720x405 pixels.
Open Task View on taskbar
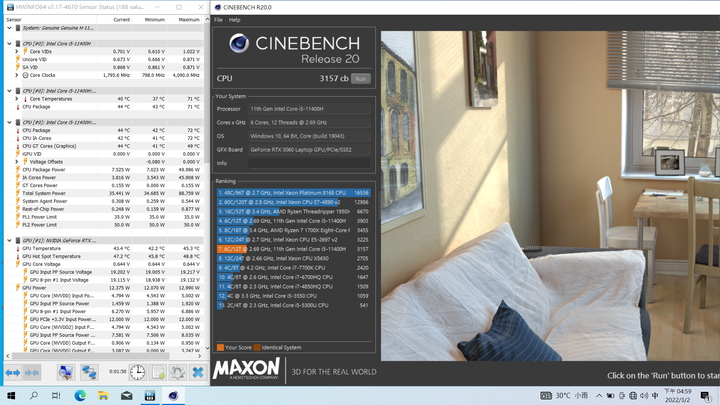pyautogui.click(x=56, y=395)
